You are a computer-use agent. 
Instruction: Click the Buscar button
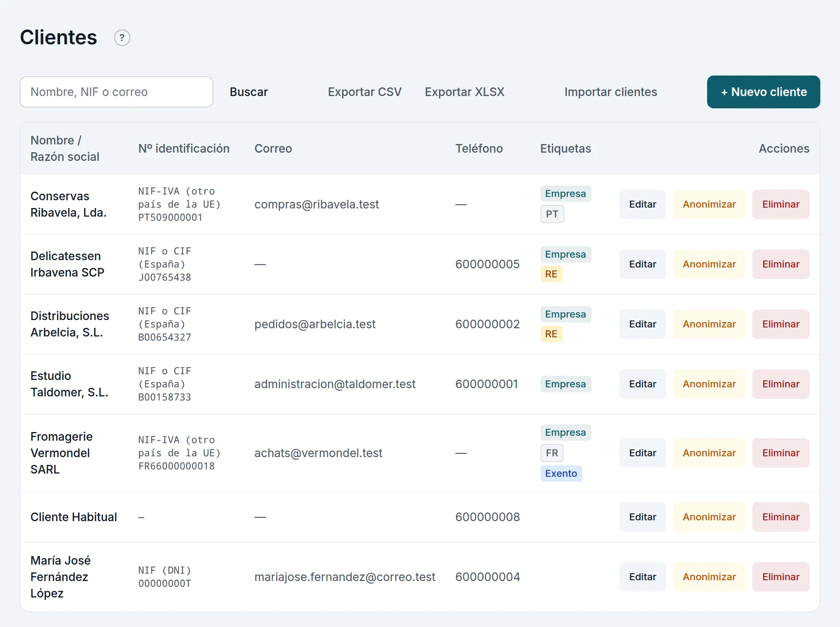pos(249,92)
